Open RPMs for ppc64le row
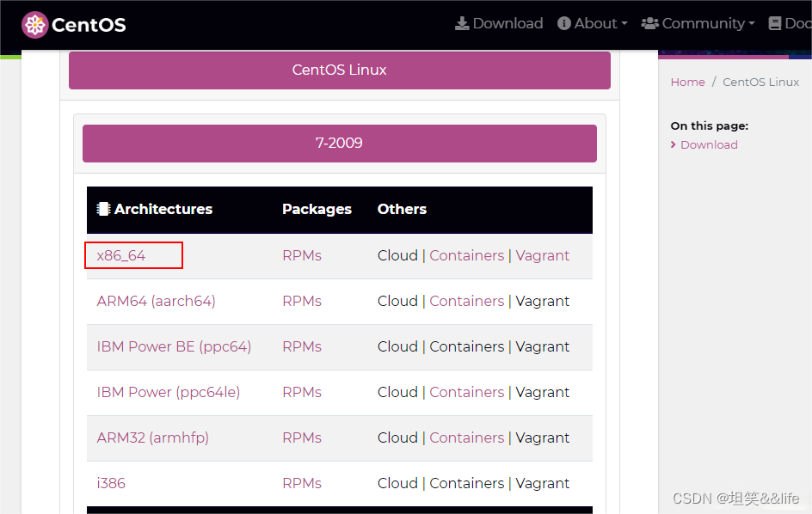The image size is (812, 514). [x=302, y=392]
